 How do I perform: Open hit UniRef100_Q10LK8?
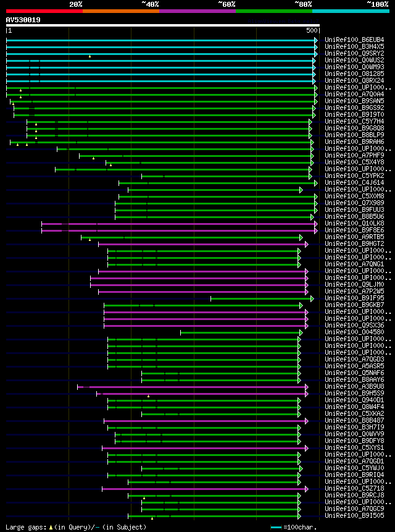coord(354,223)
